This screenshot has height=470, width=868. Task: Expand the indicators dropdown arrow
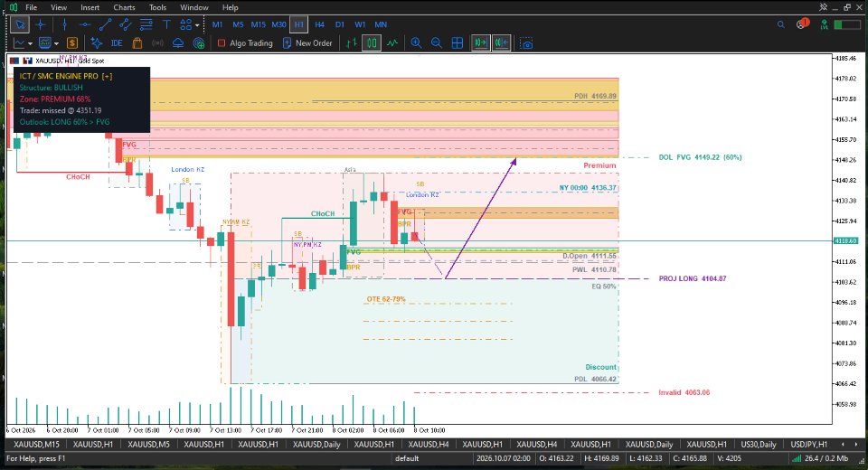coord(56,43)
